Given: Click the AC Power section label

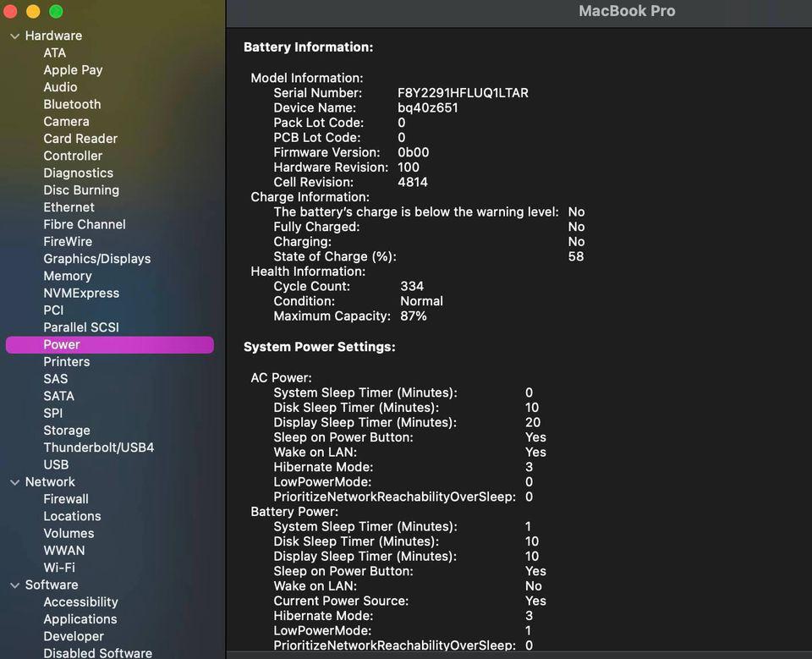Looking at the screenshot, I should pyautogui.click(x=281, y=377).
